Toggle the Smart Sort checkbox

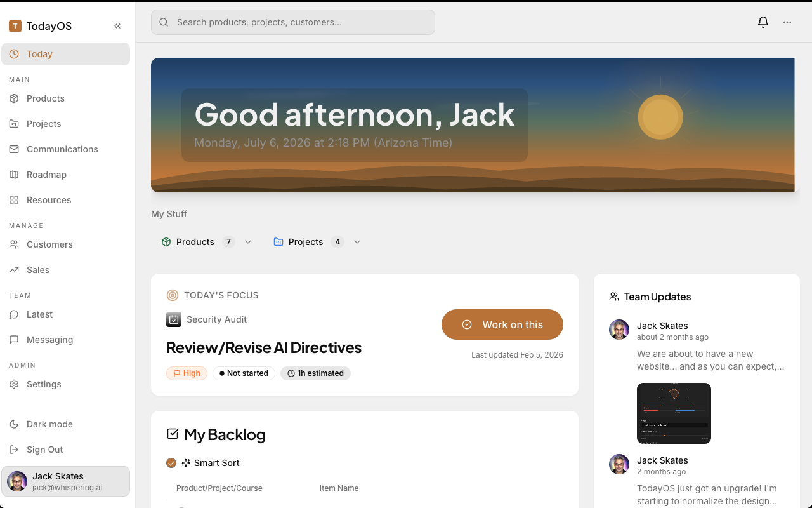tap(171, 463)
